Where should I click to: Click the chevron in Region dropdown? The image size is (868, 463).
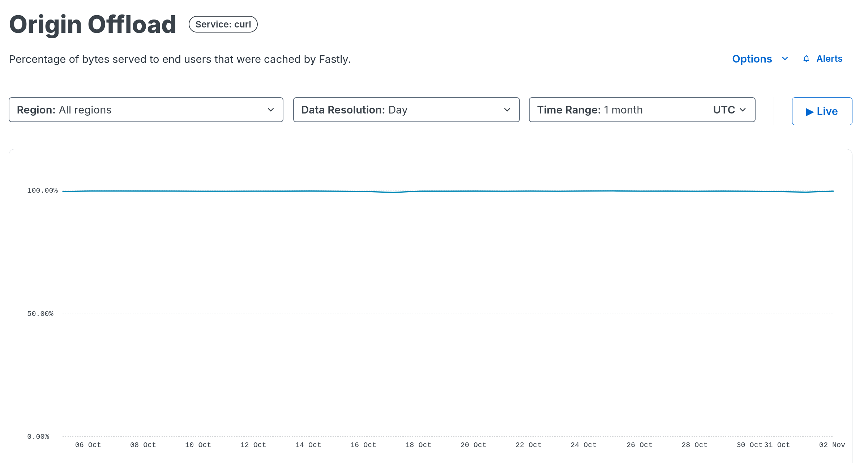[271, 110]
